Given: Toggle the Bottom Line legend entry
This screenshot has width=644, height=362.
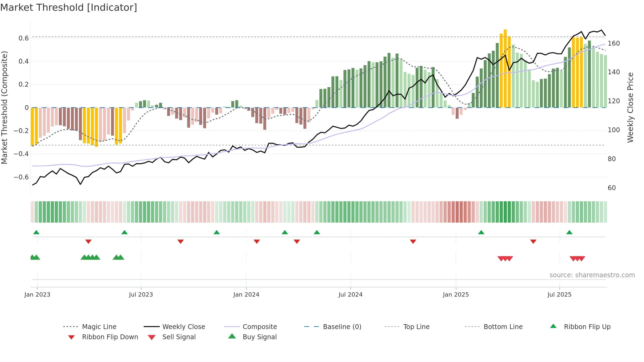Looking at the screenshot, I should pos(494,327).
